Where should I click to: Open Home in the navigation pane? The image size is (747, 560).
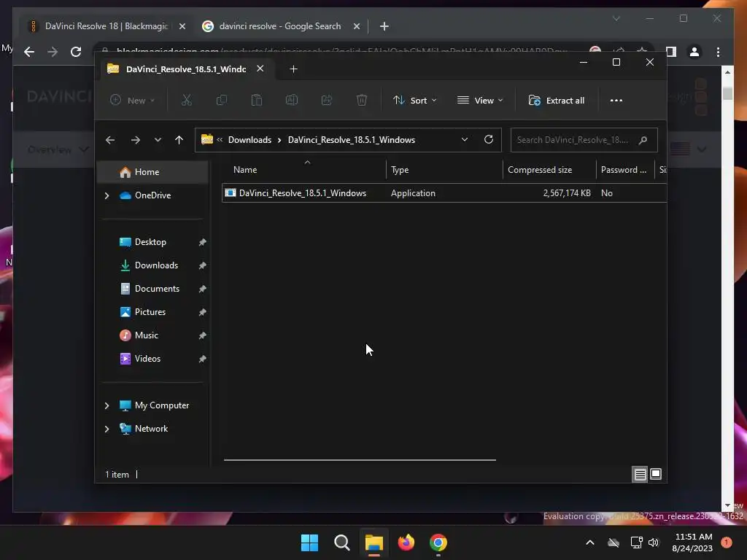pos(152,172)
